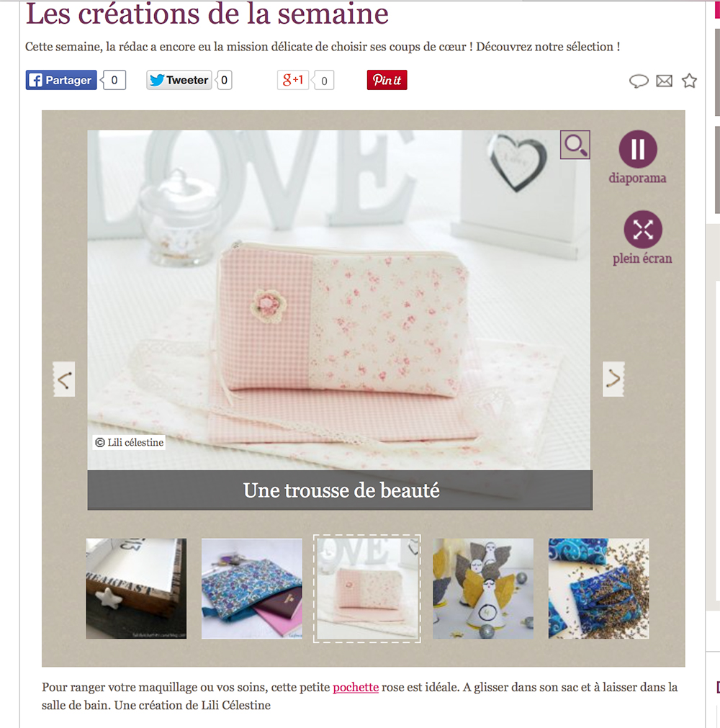Send article by envelope email icon
Screen dimensions: 720x728
pyautogui.click(x=665, y=81)
